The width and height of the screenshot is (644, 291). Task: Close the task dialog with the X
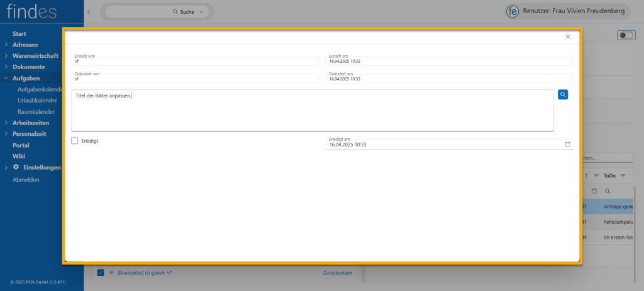[568, 36]
